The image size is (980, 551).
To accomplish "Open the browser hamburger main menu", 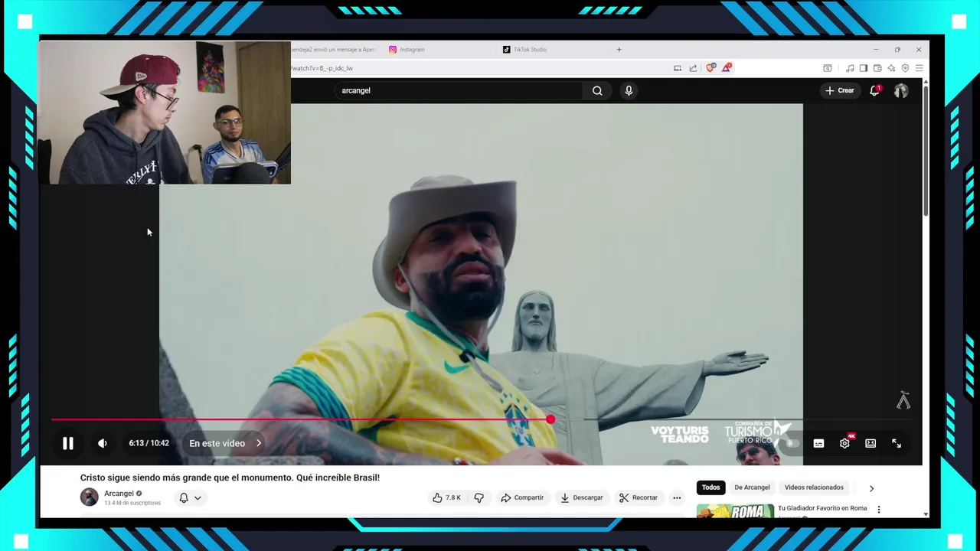I will coord(919,68).
